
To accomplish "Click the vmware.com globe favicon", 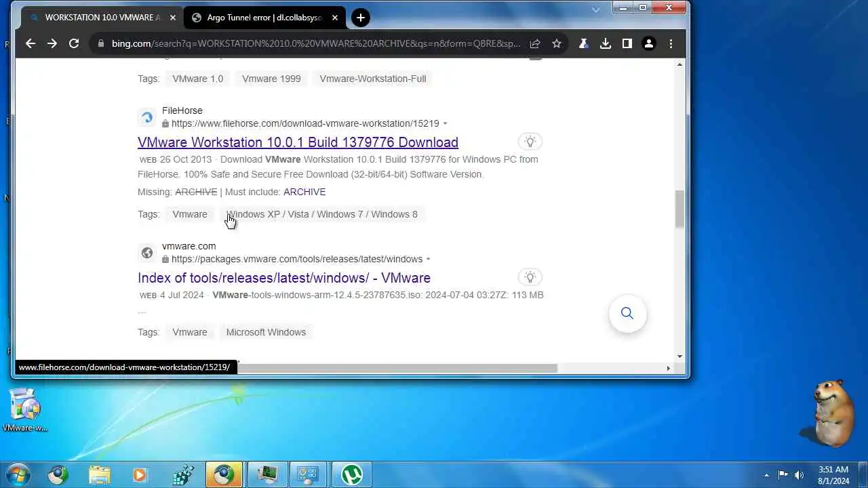I will coord(147,253).
